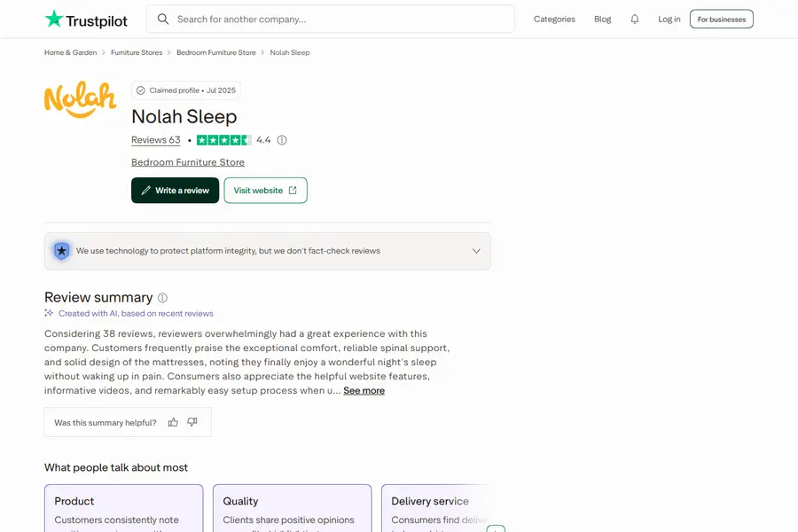The width and height of the screenshot is (798, 532).
Task: Click What people talk about most heading
Action: pos(116,467)
